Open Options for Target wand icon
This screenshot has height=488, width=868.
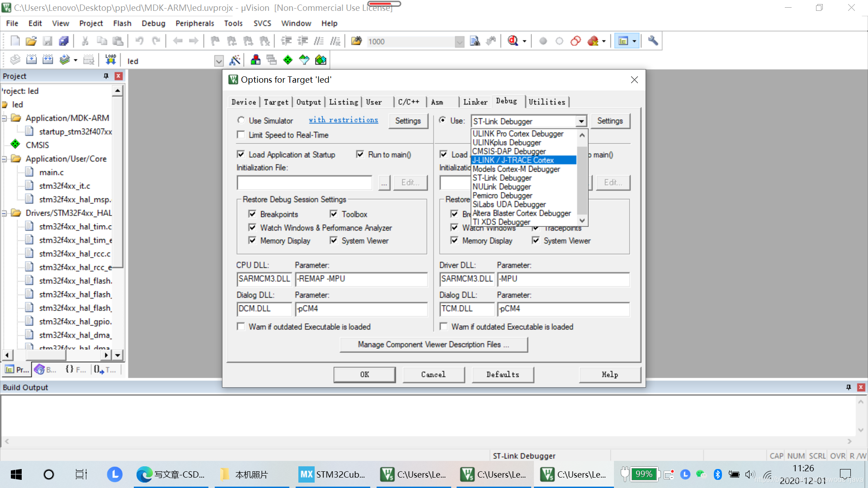pyautogui.click(x=235, y=60)
